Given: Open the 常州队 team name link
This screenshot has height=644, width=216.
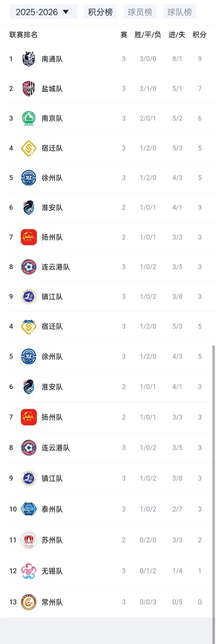Looking at the screenshot, I should (52, 602).
